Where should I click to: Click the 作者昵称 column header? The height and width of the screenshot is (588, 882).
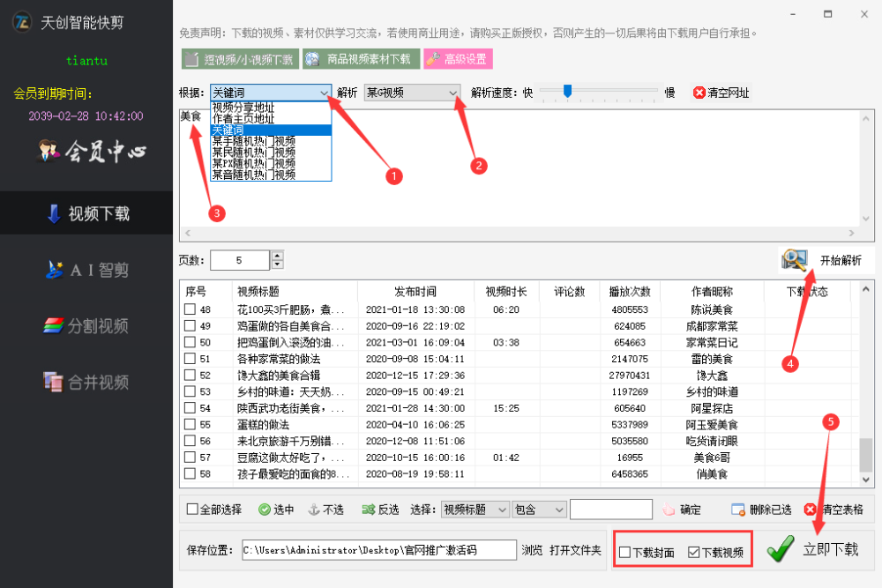[712, 291]
